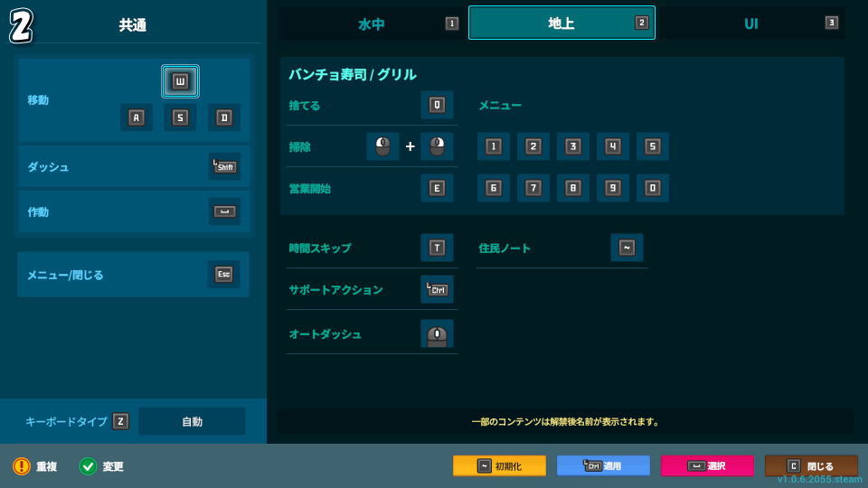Click the Esc key icon for メニュー/閉じる
The height and width of the screenshot is (488, 868).
pyautogui.click(x=223, y=274)
